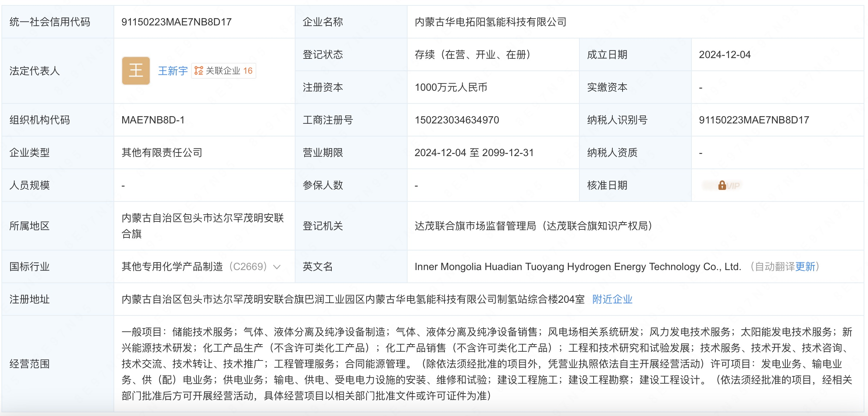This screenshot has height=416, width=868.
Task: Click the orange related-enterprise graph icon
Action: coord(198,70)
